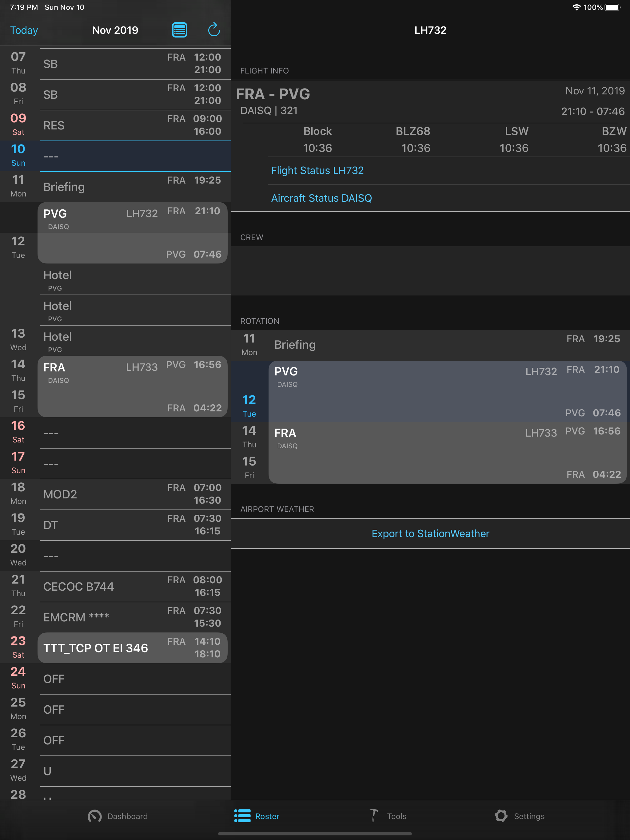Open Aircraft Status DAISQ link
Image resolution: width=630 pixels, height=840 pixels.
(x=321, y=198)
